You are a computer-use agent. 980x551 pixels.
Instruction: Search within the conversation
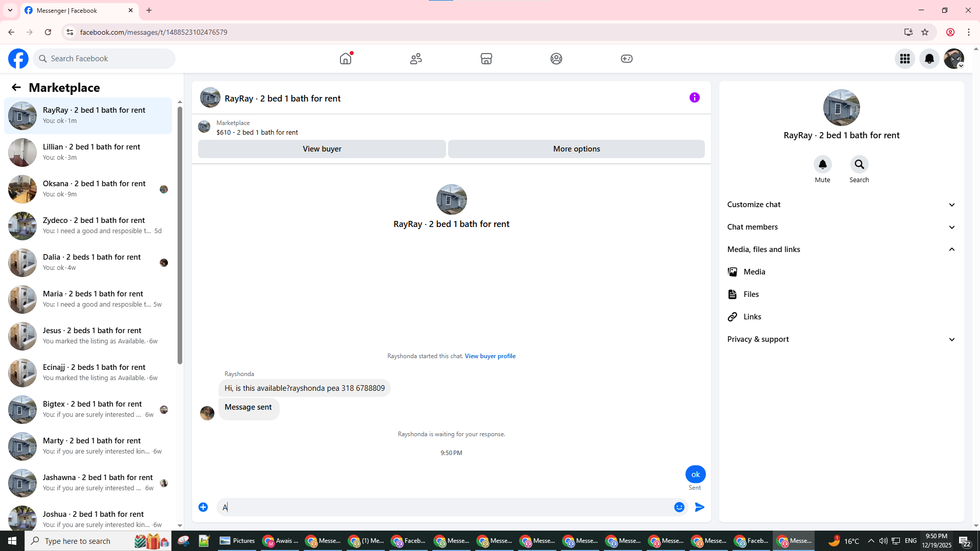[859, 164]
